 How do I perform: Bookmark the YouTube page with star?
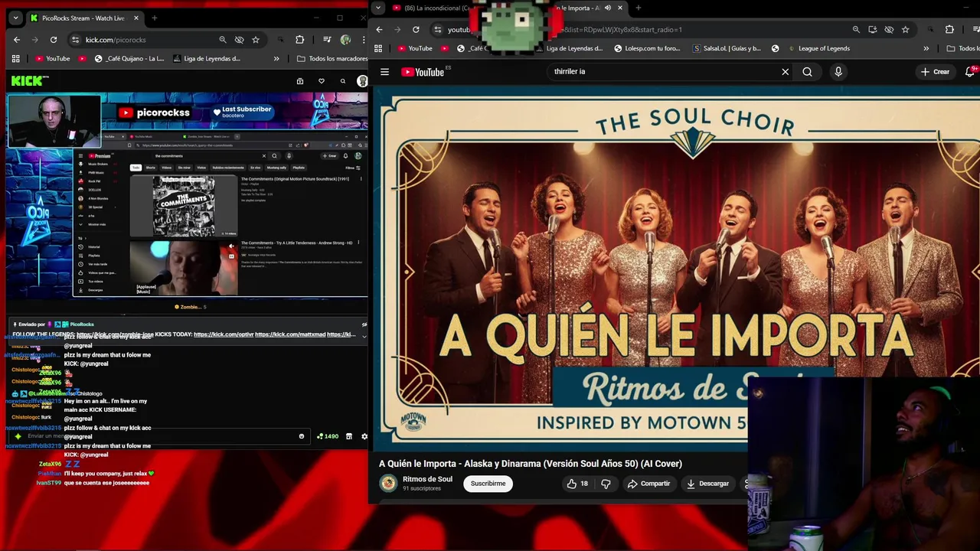[x=906, y=30]
